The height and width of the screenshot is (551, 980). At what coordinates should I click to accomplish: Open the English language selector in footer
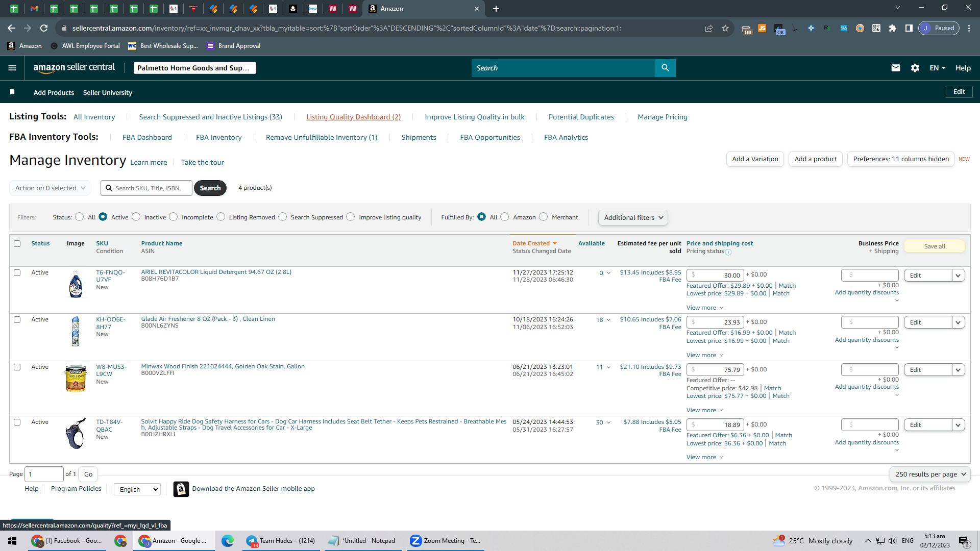pyautogui.click(x=137, y=490)
